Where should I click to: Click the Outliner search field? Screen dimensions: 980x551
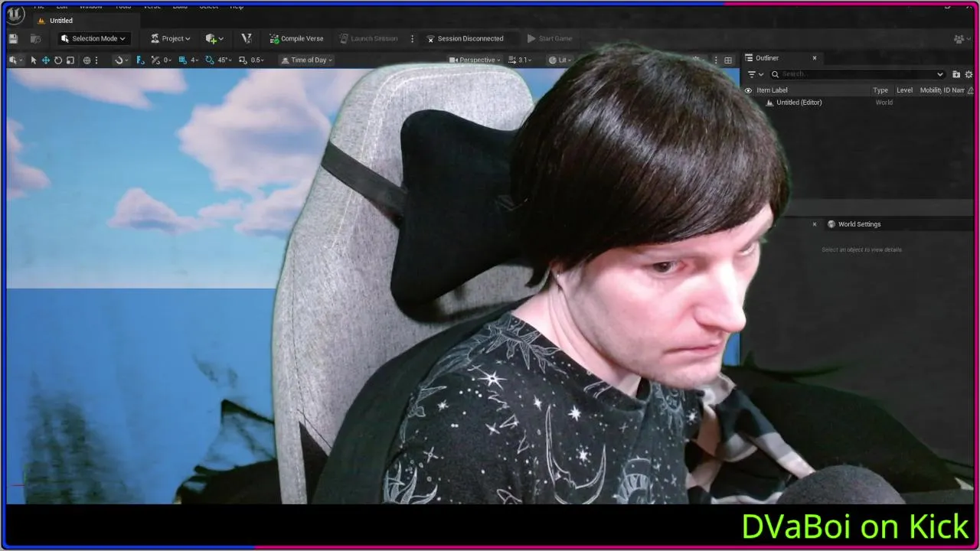click(857, 74)
